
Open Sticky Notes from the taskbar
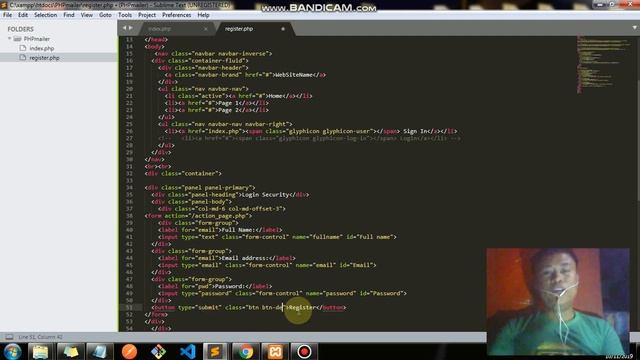pyautogui.click(x=70, y=352)
